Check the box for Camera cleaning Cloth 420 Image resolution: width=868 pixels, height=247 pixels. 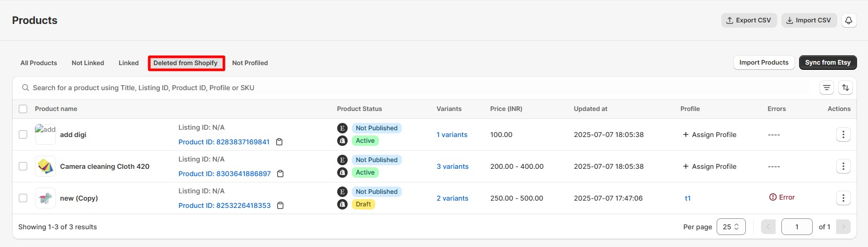tap(23, 166)
